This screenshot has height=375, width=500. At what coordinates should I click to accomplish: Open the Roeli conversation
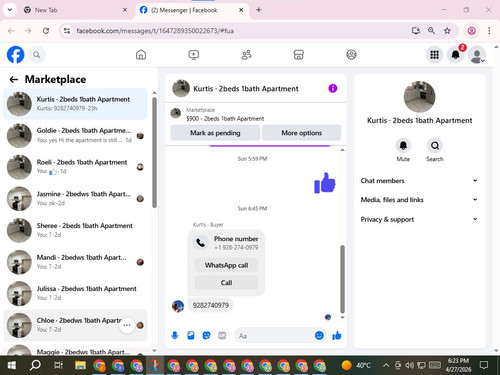pyautogui.click(x=75, y=167)
